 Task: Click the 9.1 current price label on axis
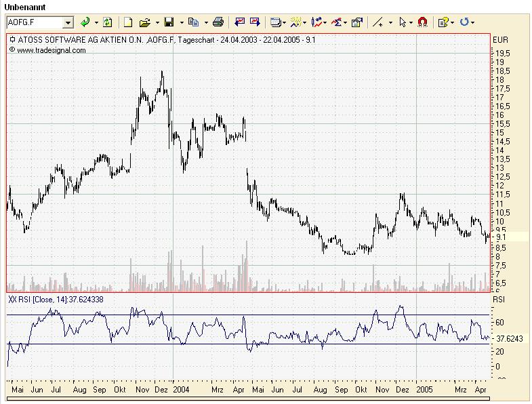[501, 237]
